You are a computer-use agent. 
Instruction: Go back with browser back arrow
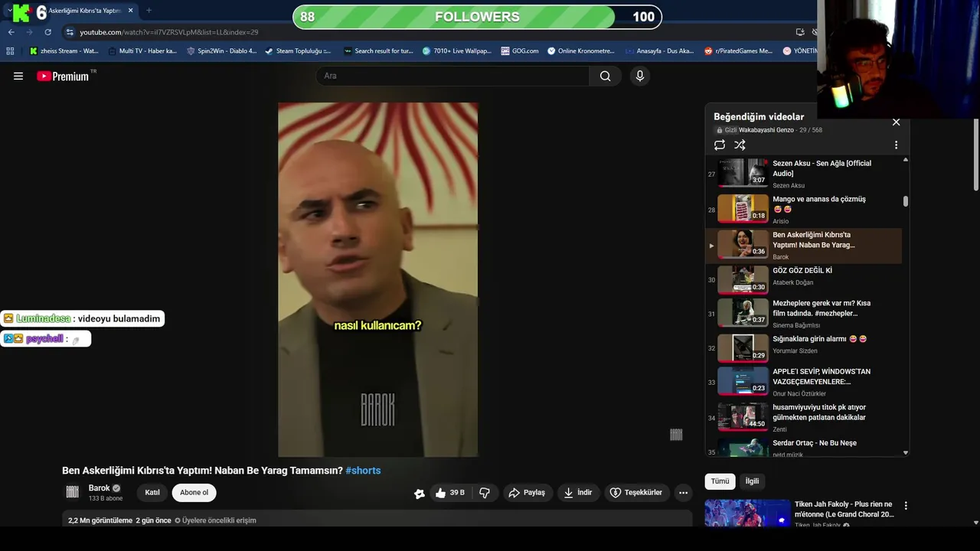(11, 32)
